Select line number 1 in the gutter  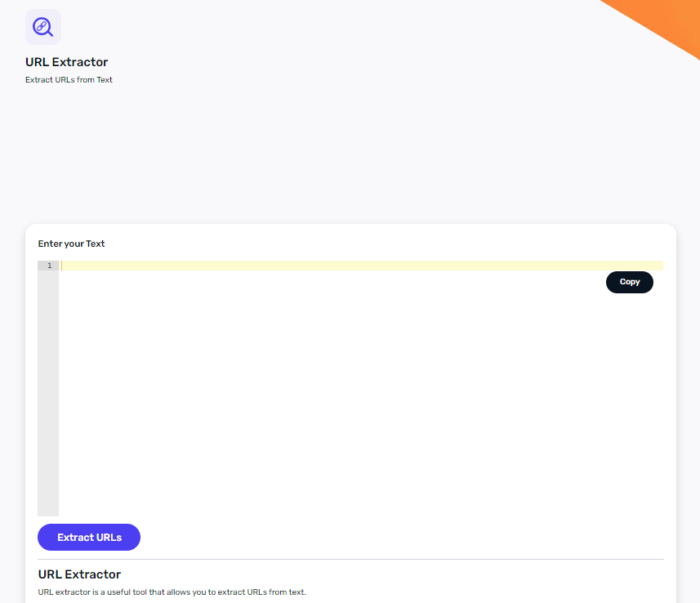pyautogui.click(x=49, y=266)
